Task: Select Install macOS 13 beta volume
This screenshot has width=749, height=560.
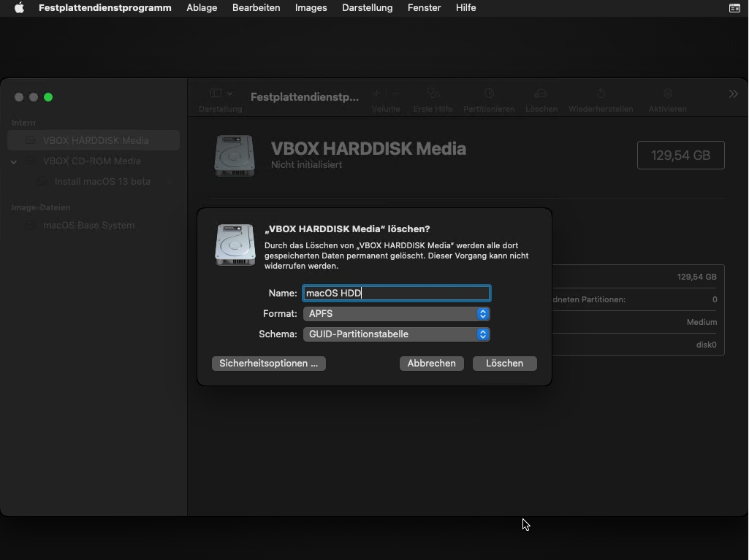Action: point(102,181)
